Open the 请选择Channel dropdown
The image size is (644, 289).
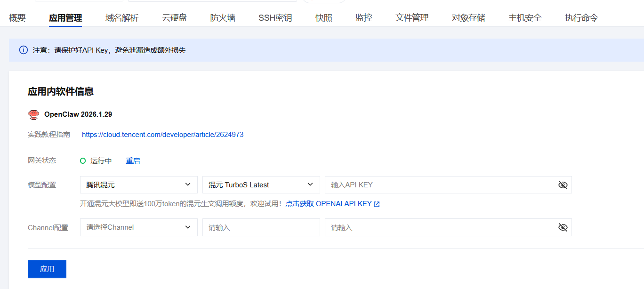(x=139, y=227)
